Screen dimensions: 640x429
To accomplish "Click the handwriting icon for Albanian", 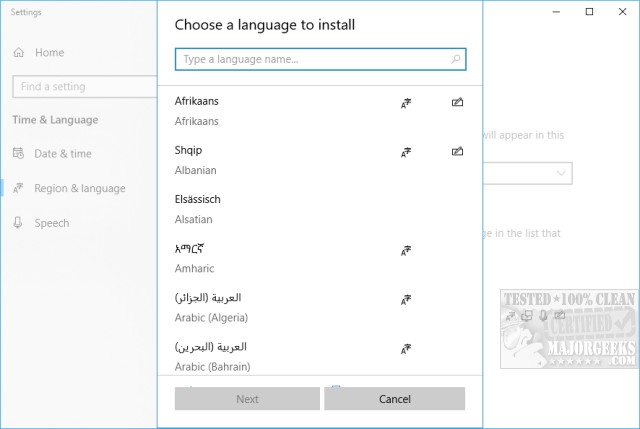I will point(457,152).
